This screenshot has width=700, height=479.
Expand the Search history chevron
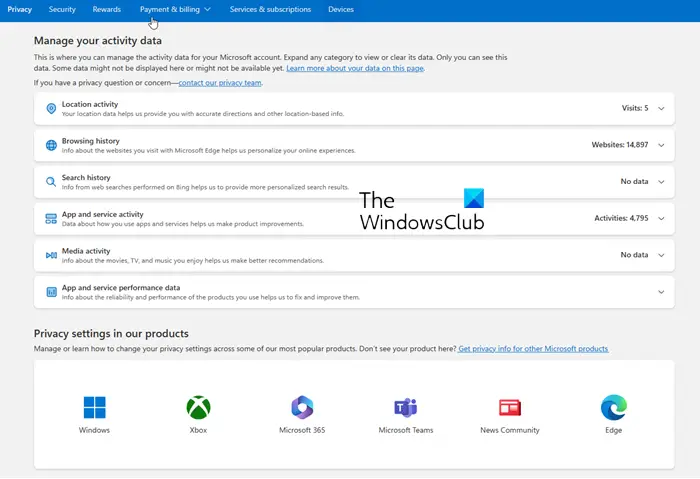[x=661, y=182]
